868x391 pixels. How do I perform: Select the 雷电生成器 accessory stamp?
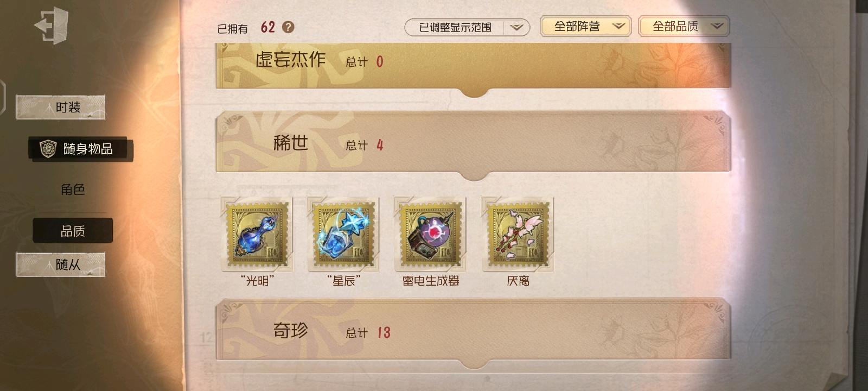point(430,234)
